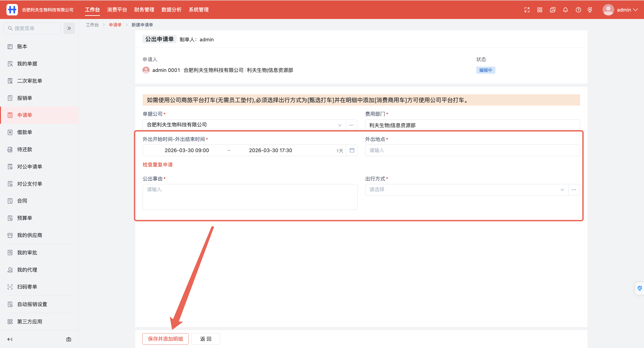Image resolution: width=644 pixels, height=348 pixels.
Task: Click the help question mark icon
Action: coord(578,10)
